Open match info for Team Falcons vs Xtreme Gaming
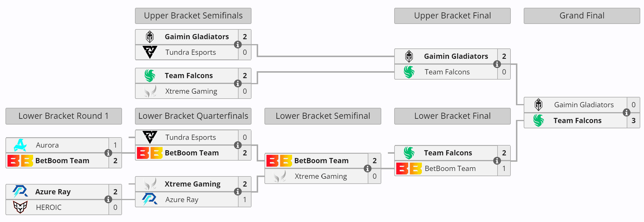Image resolution: width=644 pixels, height=222 pixels. click(238, 84)
